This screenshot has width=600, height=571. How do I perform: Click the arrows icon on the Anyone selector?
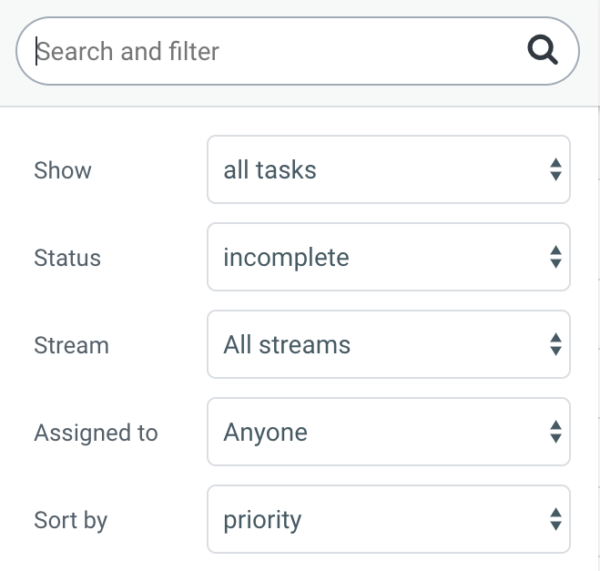pos(556,432)
